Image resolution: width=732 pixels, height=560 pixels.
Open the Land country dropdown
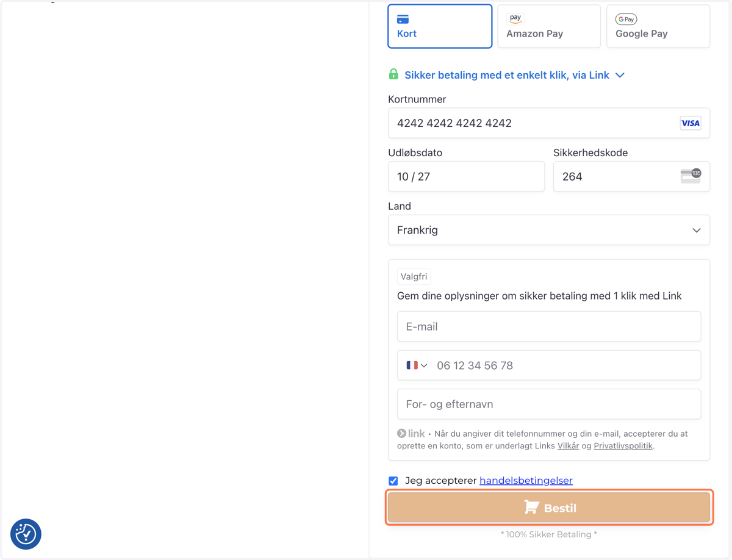(x=549, y=230)
